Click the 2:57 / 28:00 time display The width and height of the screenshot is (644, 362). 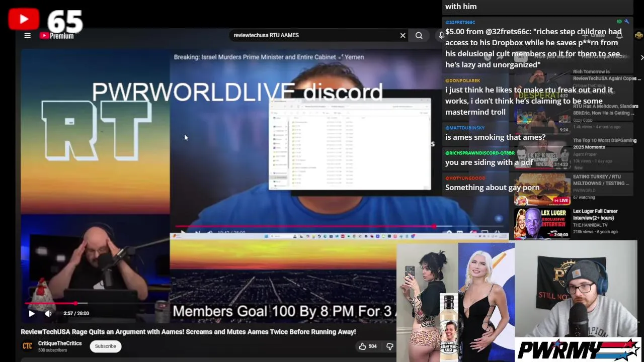pyautogui.click(x=76, y=313)
